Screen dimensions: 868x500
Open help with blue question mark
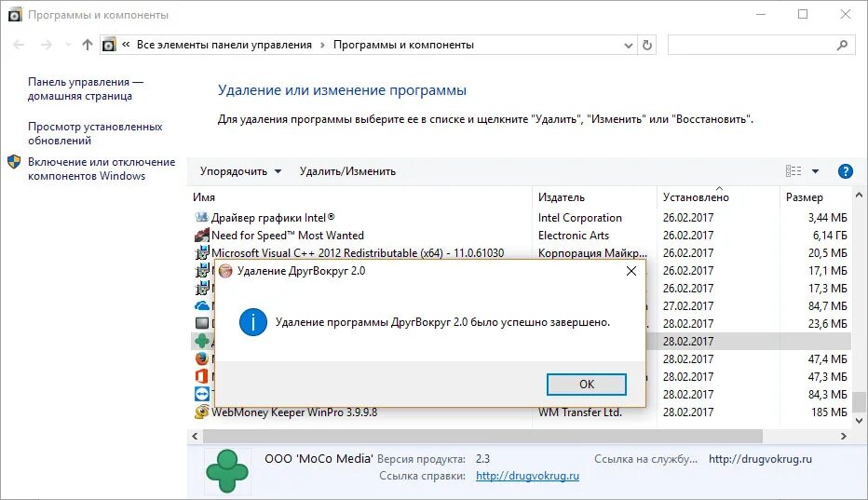[846, 171]
